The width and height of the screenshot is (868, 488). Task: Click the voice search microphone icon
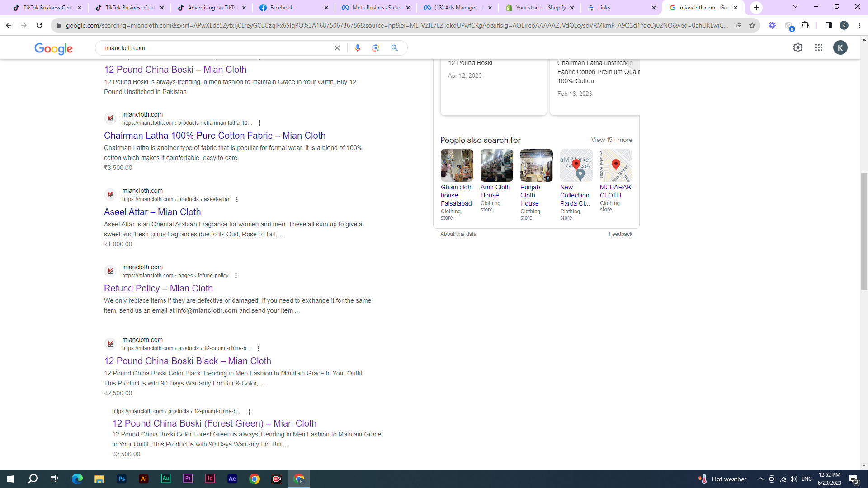357,48
